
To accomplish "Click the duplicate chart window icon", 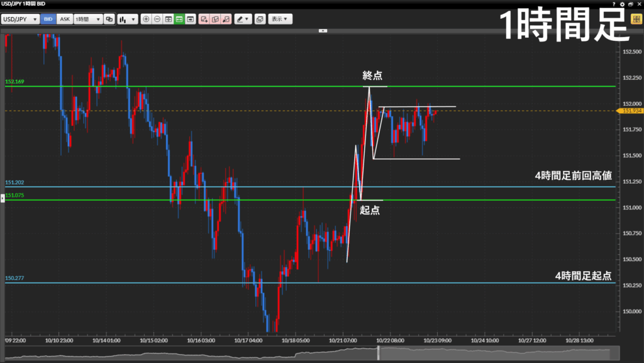I will [260, 19].
